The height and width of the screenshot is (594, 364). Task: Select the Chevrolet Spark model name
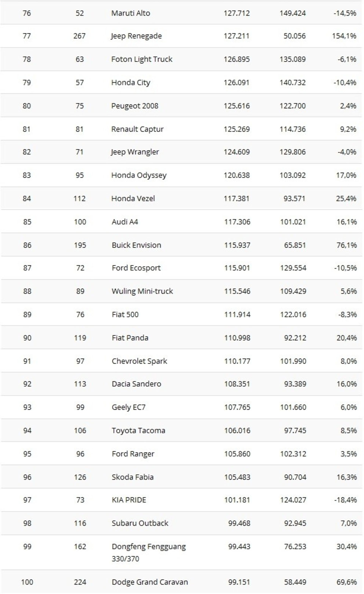click(139, 361)
